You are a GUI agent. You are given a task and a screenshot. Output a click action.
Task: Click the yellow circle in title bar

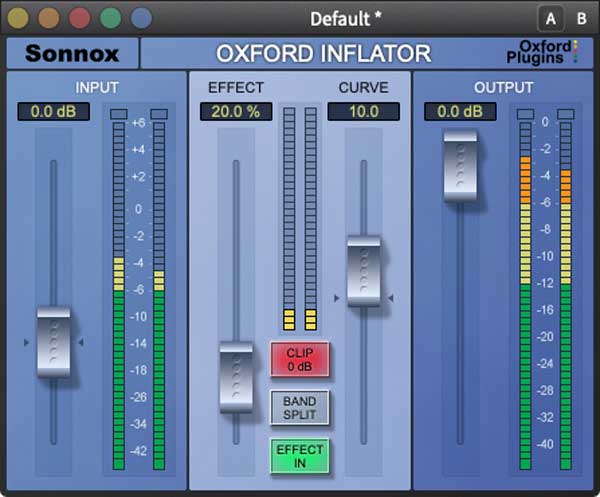[18, 18]
